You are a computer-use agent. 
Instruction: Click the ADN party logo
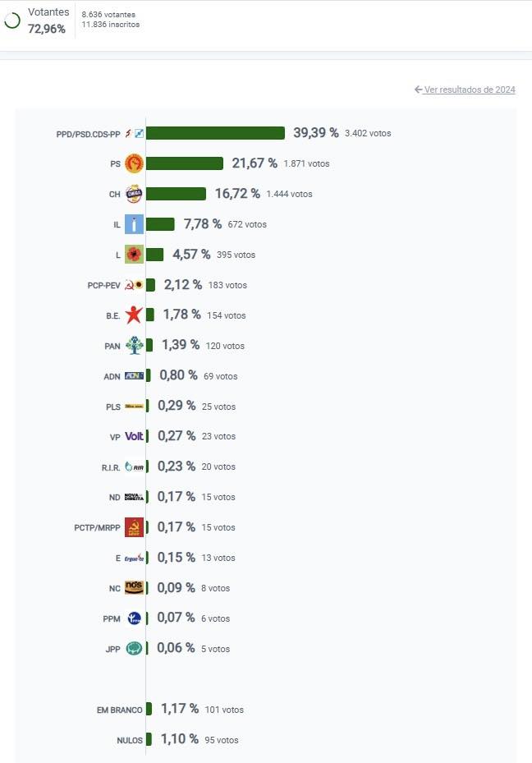coord(134,375)
